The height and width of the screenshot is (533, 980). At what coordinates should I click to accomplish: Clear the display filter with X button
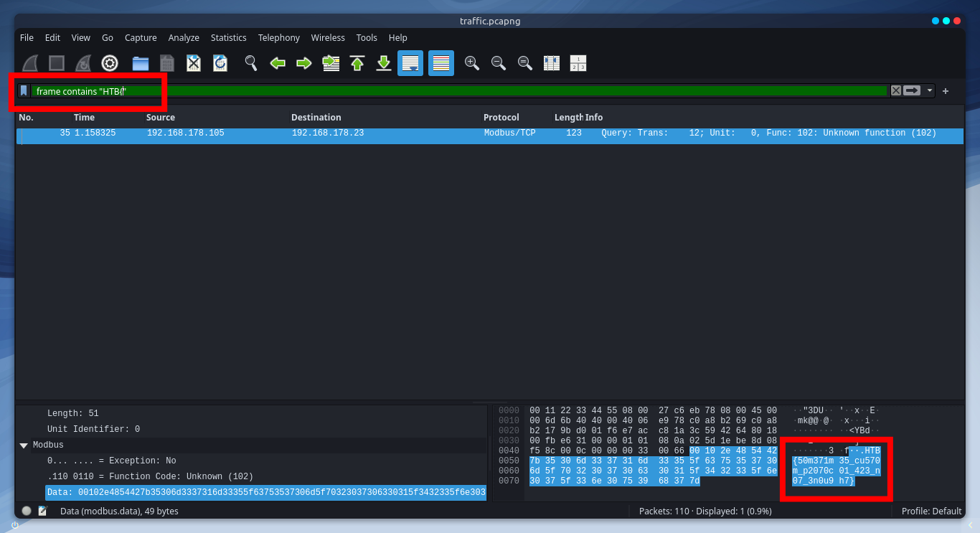point(895,90)
